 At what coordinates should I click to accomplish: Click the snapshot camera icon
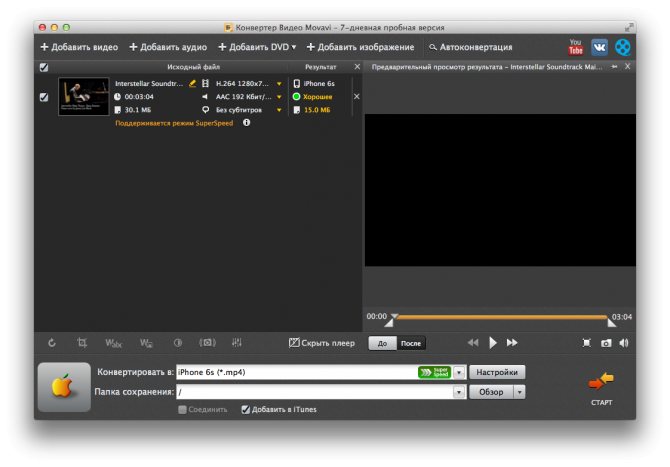click(605, 343)
